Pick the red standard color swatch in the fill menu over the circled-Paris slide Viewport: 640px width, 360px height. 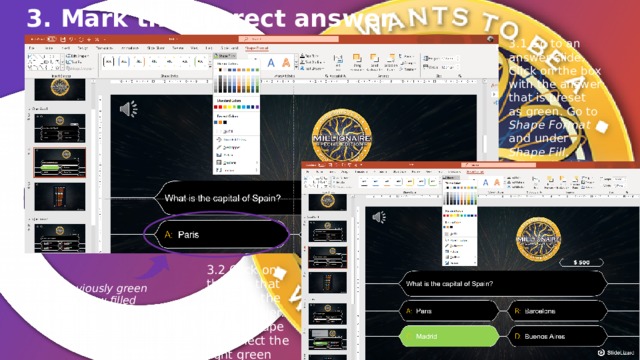(x=220, y=107)
